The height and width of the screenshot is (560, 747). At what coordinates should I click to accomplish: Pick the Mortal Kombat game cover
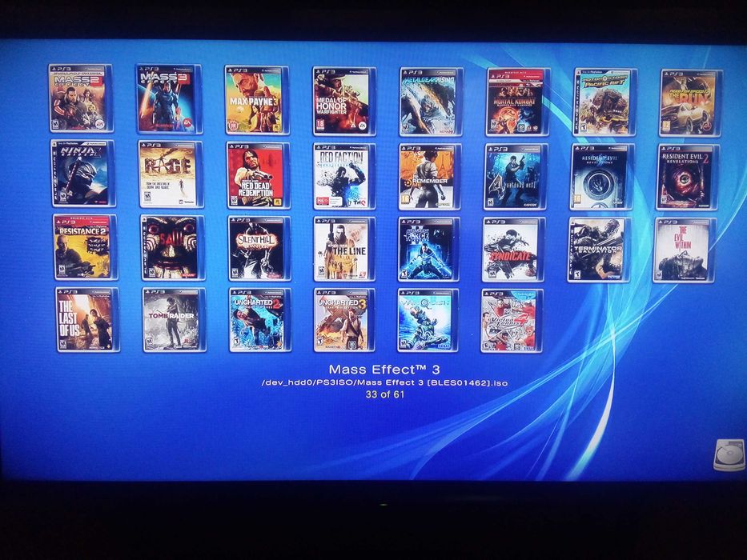click(517, 102)
